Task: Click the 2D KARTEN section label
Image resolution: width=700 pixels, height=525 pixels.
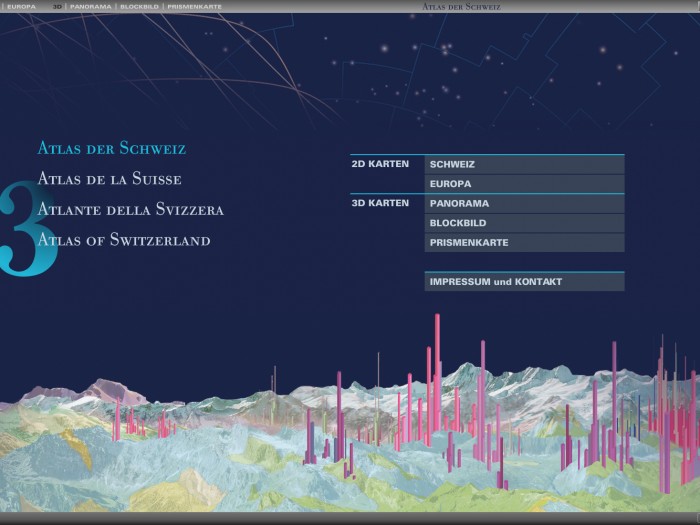Action: (x=380, y=164)
